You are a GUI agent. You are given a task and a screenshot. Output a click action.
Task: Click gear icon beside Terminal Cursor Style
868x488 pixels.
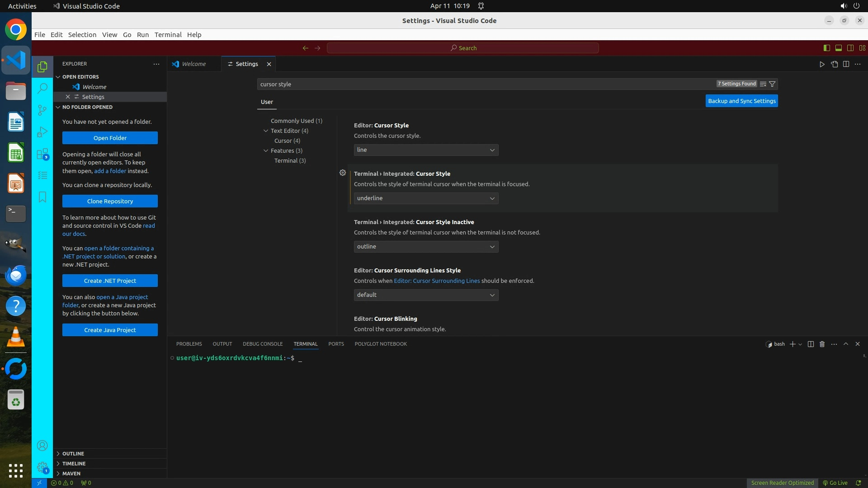click(343, 173)
